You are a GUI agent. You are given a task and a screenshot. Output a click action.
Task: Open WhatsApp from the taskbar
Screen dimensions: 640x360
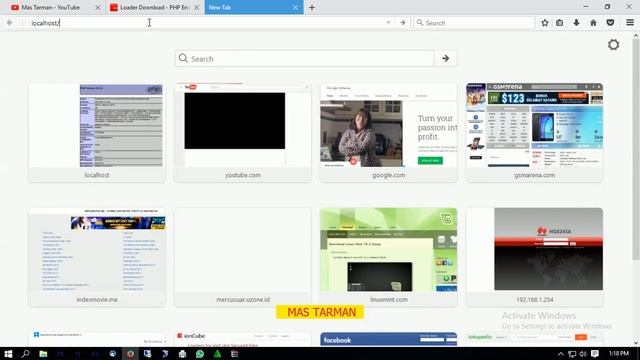pos(200,353)
